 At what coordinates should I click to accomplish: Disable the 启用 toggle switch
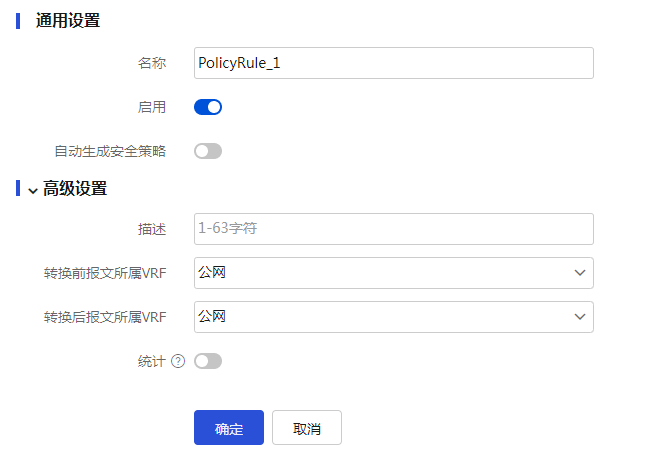click(x=208, y=107)
